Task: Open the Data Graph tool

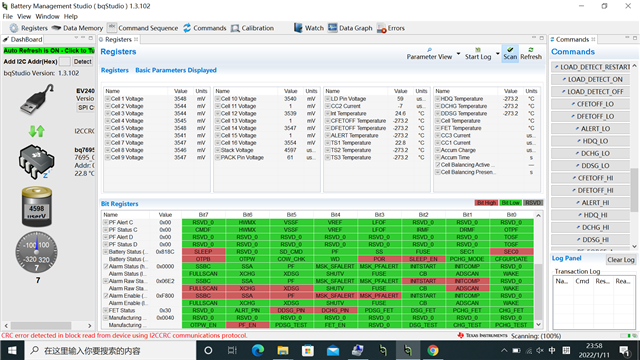Action: tap(350, 28)
